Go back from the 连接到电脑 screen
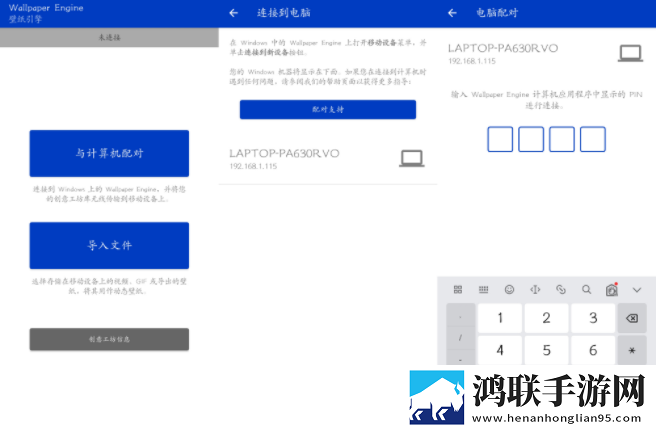 (233, 13)
